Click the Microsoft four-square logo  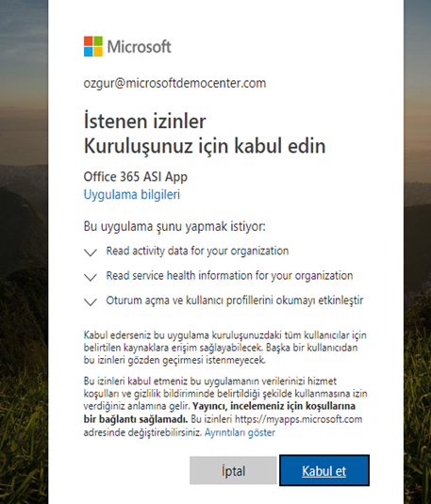click(x=93, y=46)
